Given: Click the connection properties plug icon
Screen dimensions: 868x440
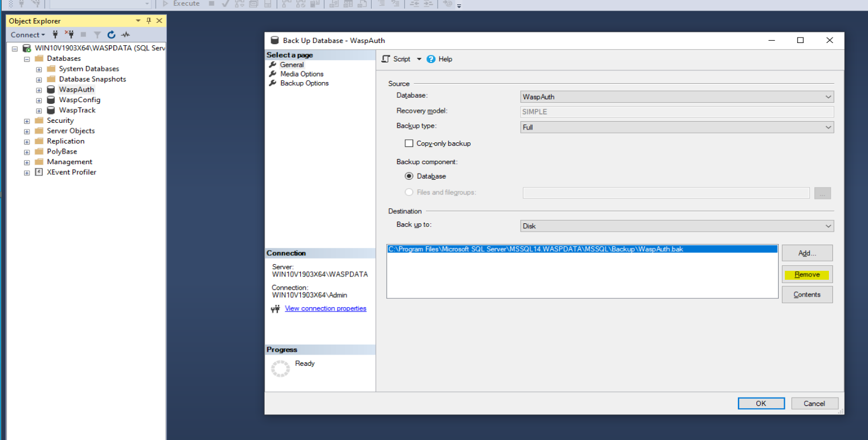Looking at the screenshot, I should click(275, 309).
